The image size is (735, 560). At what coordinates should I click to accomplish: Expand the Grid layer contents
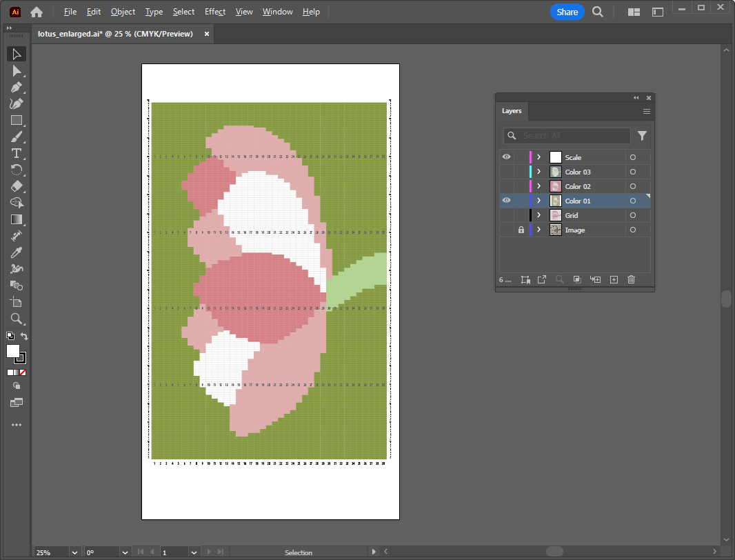click(538, 215)
